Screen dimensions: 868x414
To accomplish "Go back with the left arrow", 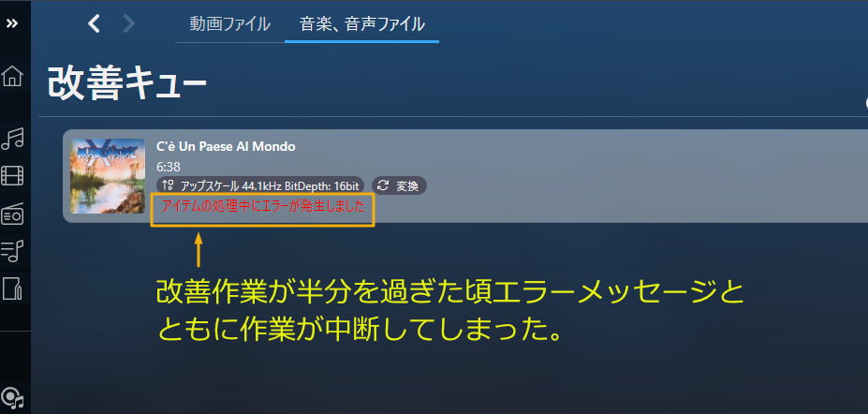I will 95,23.
